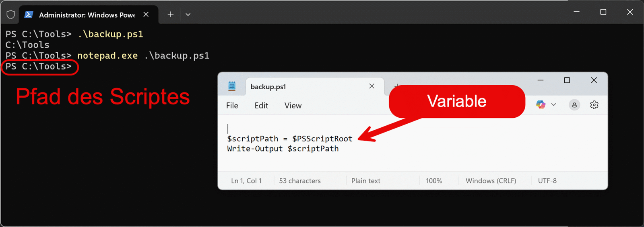Viewport: 644px width, 227px height.
Task: Click the Copilot icon in Notepad
Action: coord(541,105)
